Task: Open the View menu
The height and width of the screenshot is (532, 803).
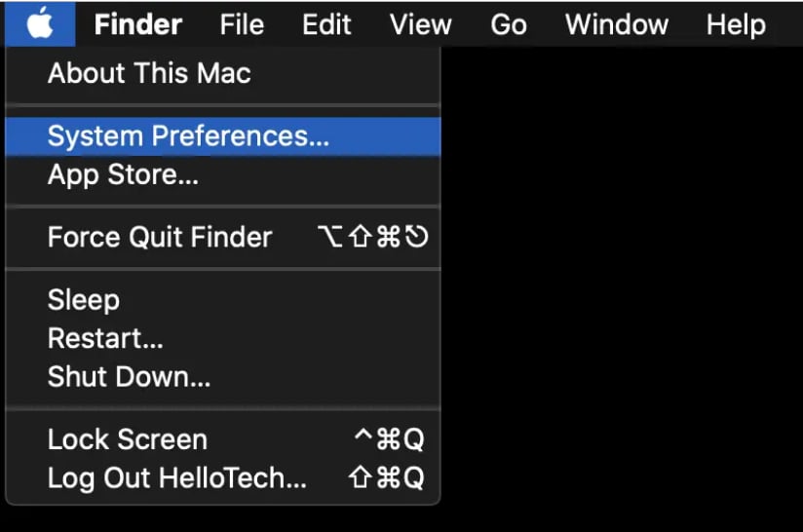Action: pyautogui.click(x=420, y=24)
